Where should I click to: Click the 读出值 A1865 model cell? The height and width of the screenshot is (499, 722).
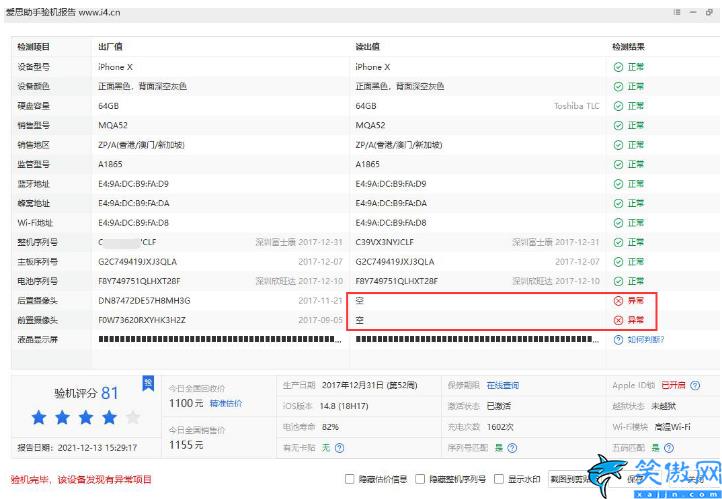[367, 164]
